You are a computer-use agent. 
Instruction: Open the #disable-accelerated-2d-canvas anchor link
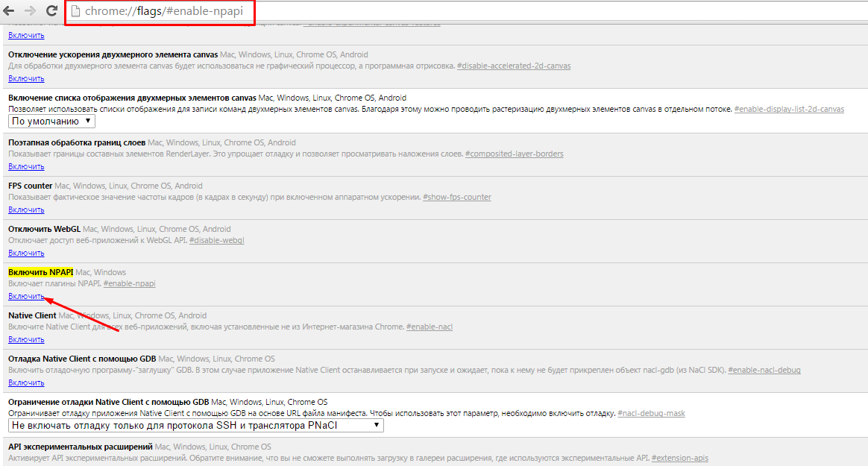tap(514, 66)
